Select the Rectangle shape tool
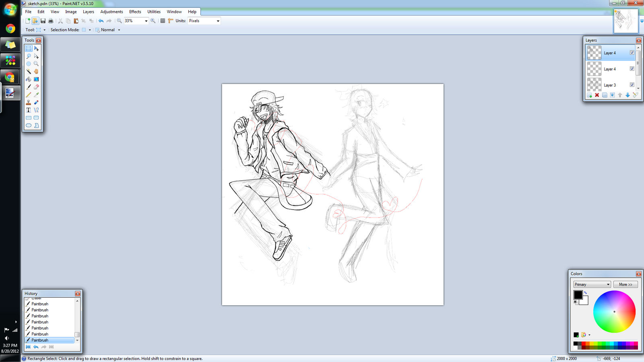 [x=29, y=118]
